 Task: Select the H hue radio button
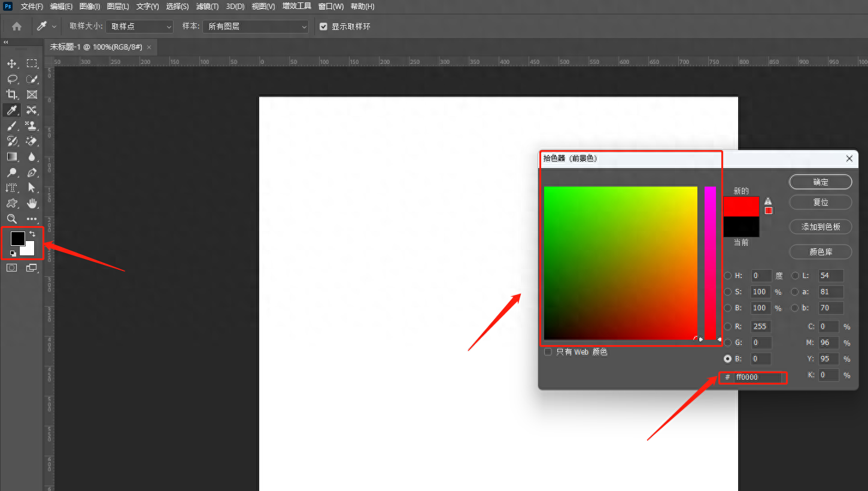728,276
